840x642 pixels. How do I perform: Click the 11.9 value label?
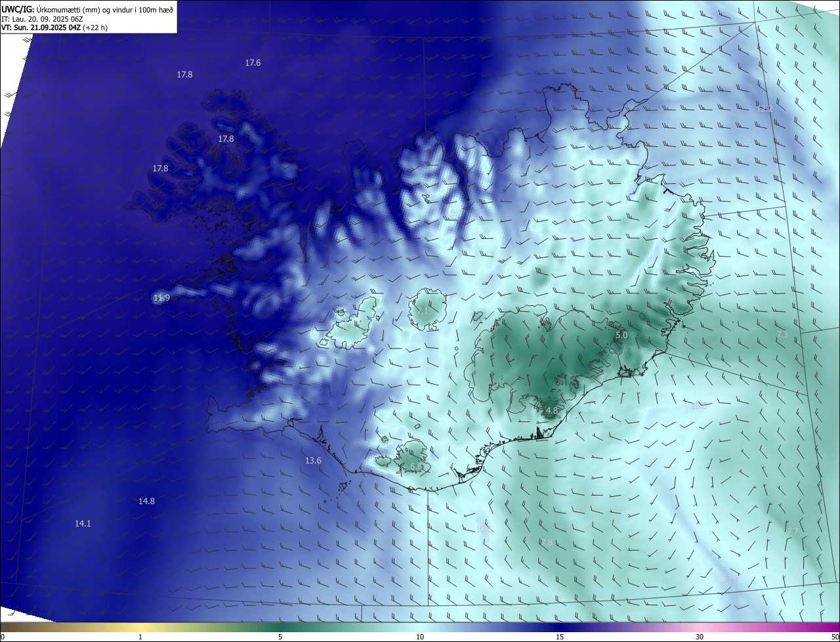pyautogui.click(x=161, y=298)
